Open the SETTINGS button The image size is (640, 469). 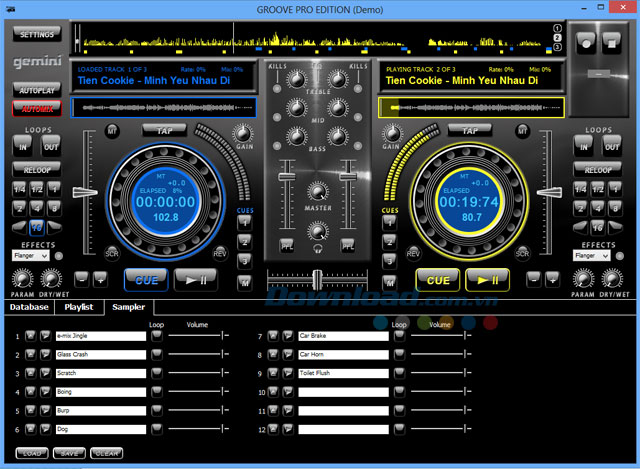(37, 34)
